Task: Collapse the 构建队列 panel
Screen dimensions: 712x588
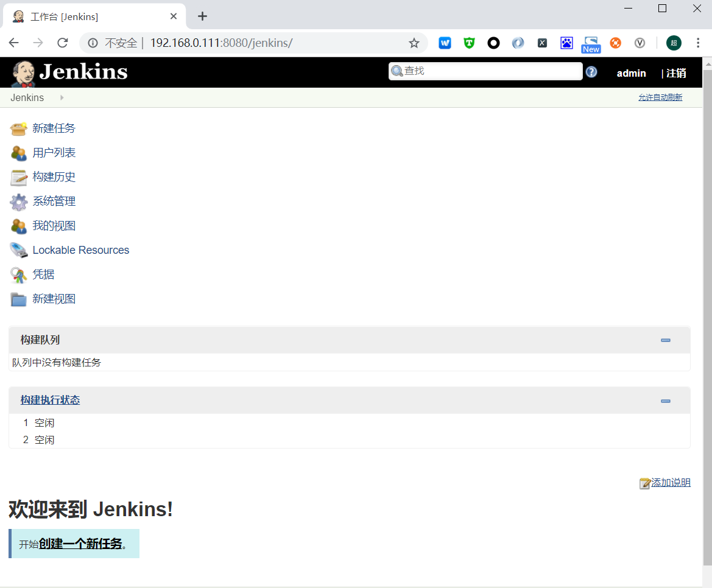Action: pos(665,340)
